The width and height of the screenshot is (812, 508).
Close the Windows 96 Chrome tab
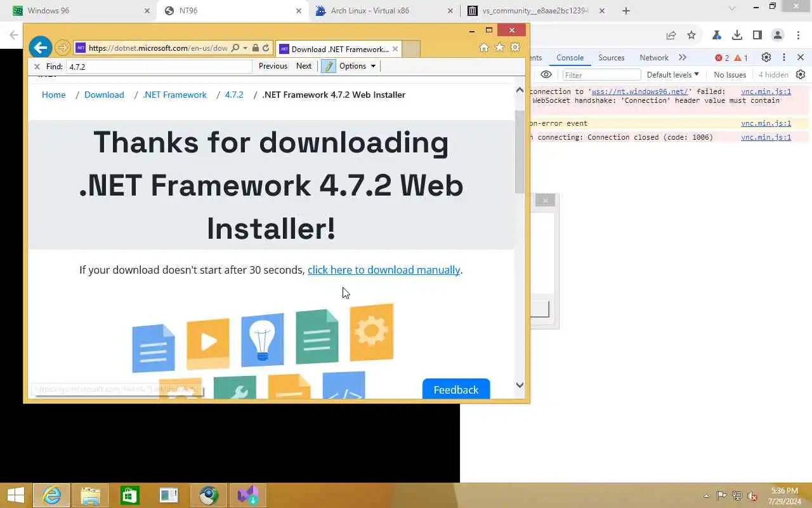coord(147,11)
